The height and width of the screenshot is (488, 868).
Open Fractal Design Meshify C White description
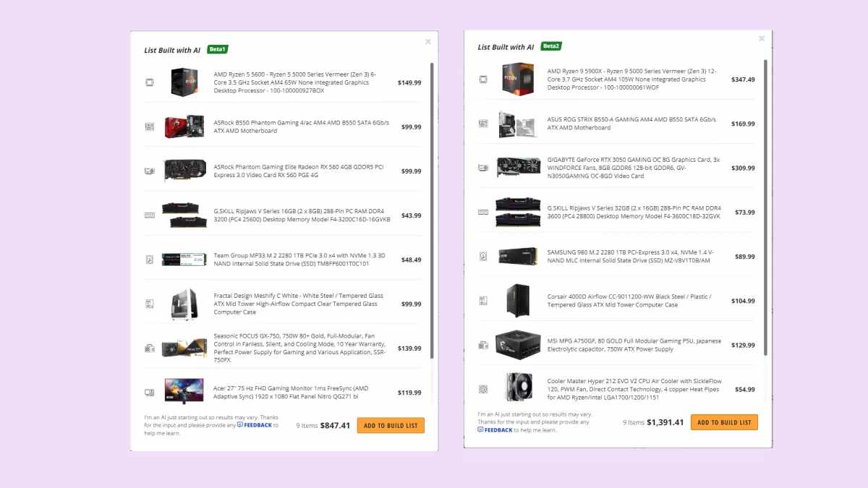[x=298, y=304]
